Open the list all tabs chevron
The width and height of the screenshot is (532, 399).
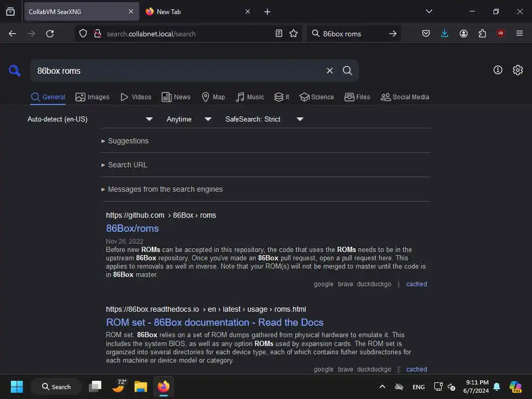pos(429,11)
